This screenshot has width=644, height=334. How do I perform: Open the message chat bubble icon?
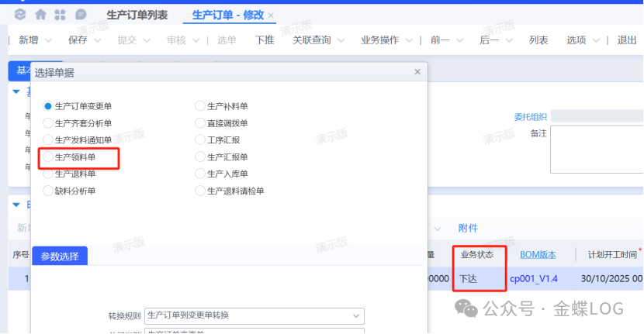[x=81, y=14]
